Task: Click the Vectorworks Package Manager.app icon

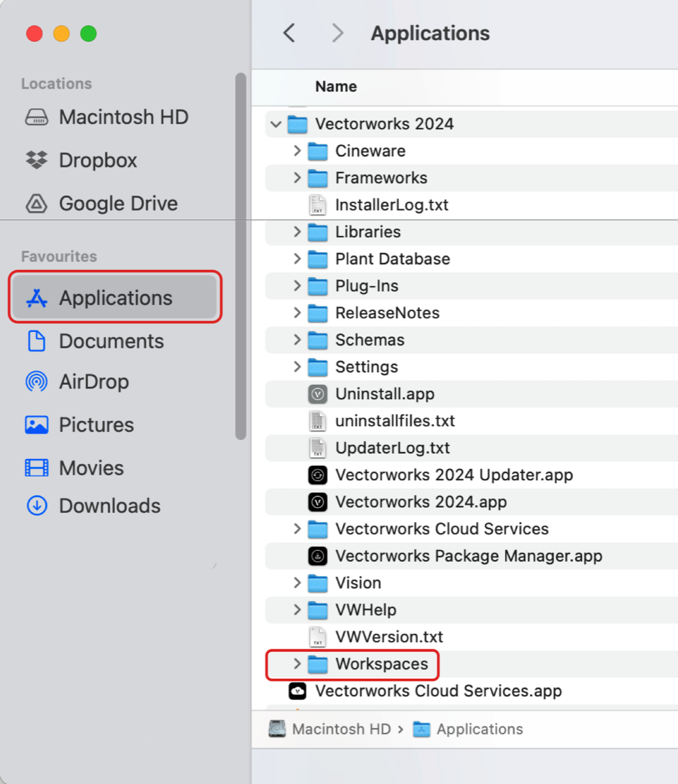Action: [x=317, y=556]
